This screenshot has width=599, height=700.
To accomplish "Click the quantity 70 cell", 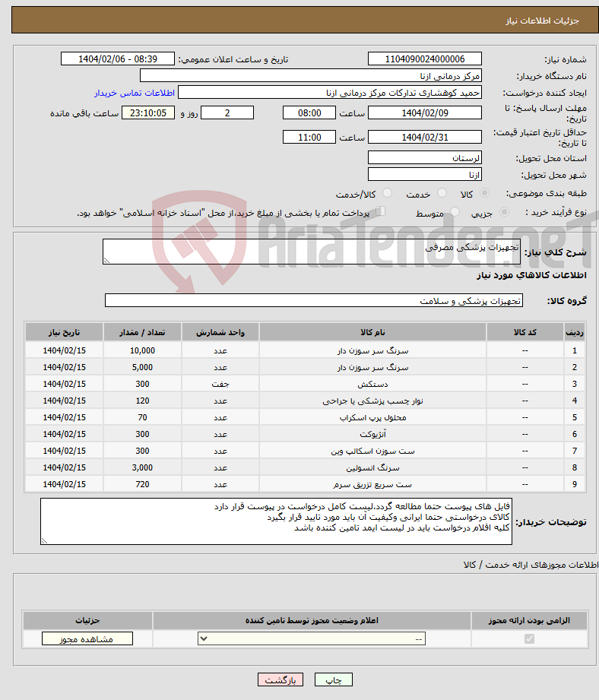I will (x=142, y=417).
